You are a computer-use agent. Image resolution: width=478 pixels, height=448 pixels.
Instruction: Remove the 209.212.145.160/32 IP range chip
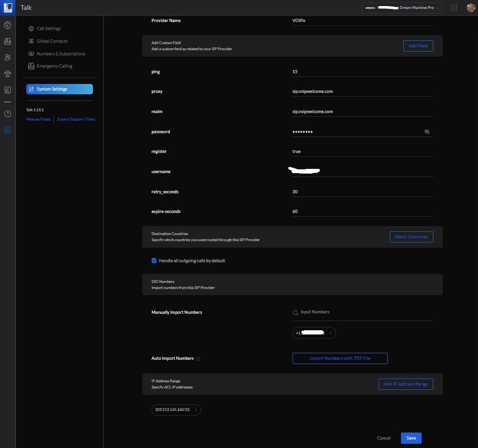196,410
